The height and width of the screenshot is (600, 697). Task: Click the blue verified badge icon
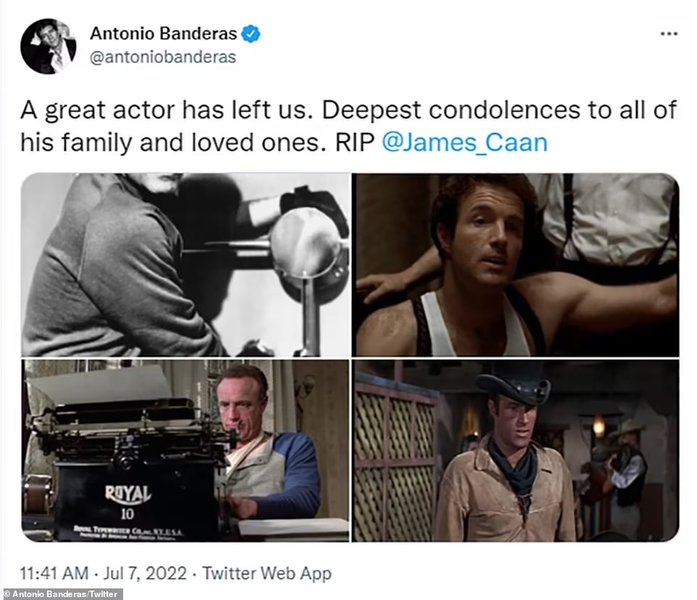251,34
